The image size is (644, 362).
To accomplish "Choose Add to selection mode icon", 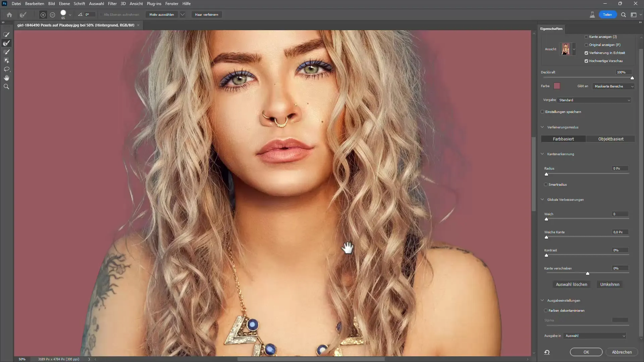I will (43, 15).
